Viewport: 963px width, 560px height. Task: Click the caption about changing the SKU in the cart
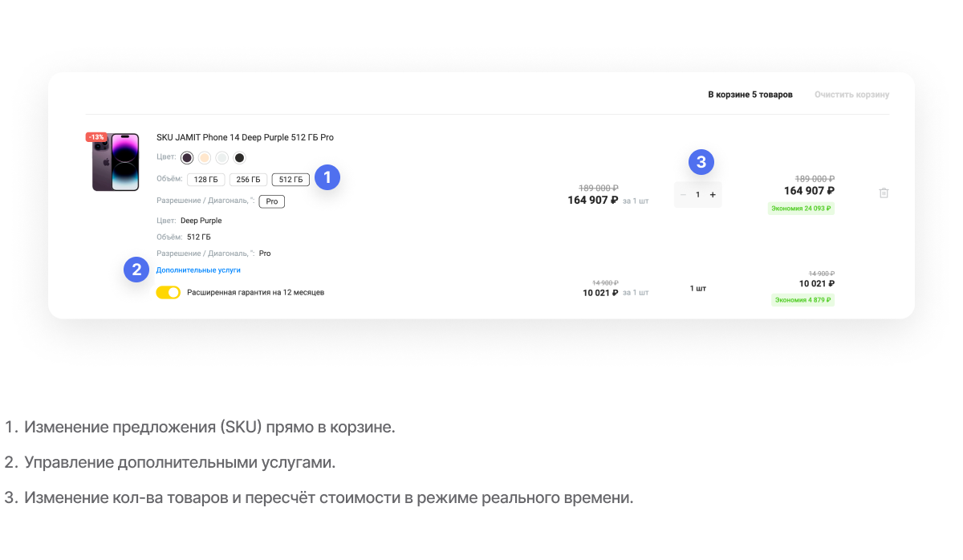(209, 428)
